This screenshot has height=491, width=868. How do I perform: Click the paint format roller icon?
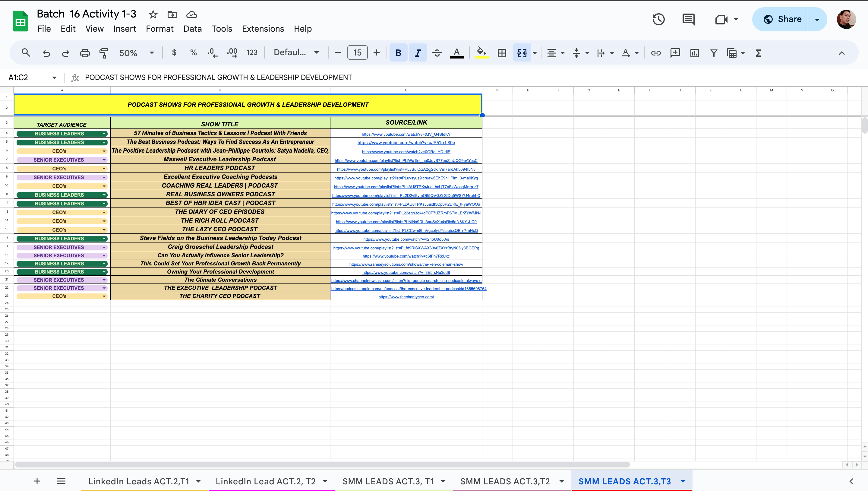point(104,53)
